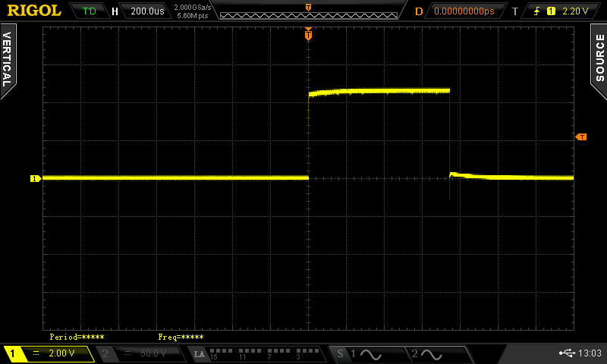Click the RIGOL logo

click(x=34, y=11)
